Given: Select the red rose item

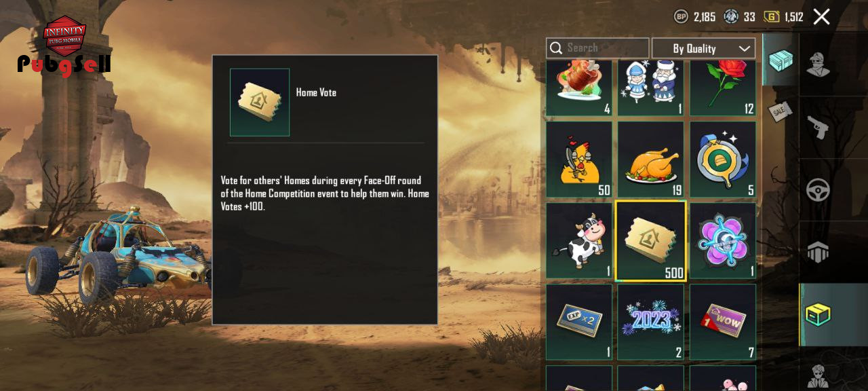Looking at the screenshot, I should pos(723,87).
